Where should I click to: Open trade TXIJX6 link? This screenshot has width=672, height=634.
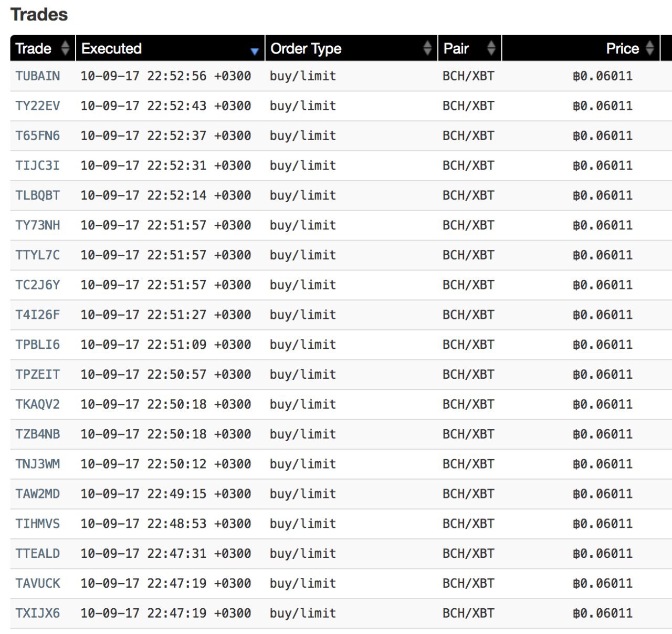coord(38,613)
